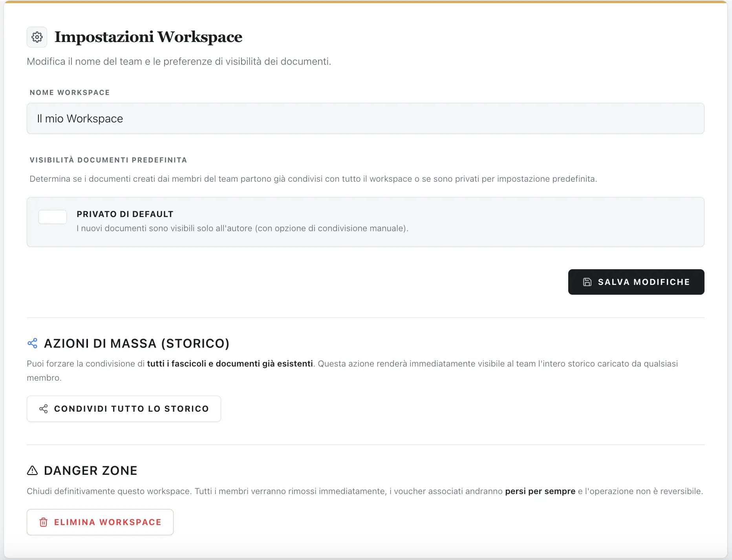Viewport: 732px width, 560px height.
Task: Click the AZIONI DI MASSA (STORICO) heading
Action: 137,343
